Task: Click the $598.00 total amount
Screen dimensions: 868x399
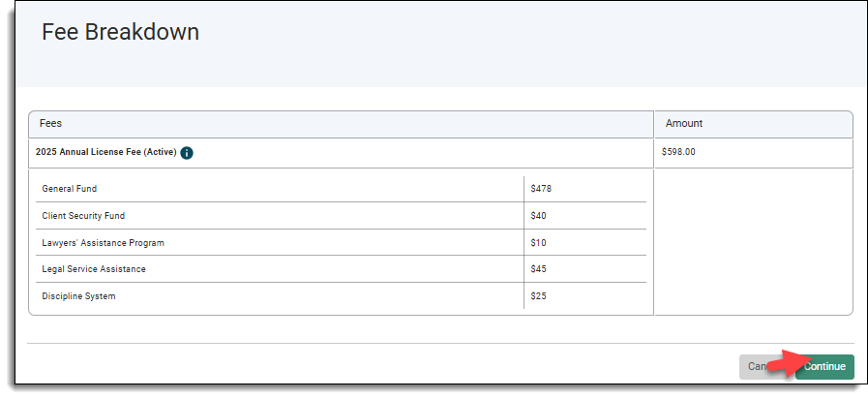Action: coord(678,153)
